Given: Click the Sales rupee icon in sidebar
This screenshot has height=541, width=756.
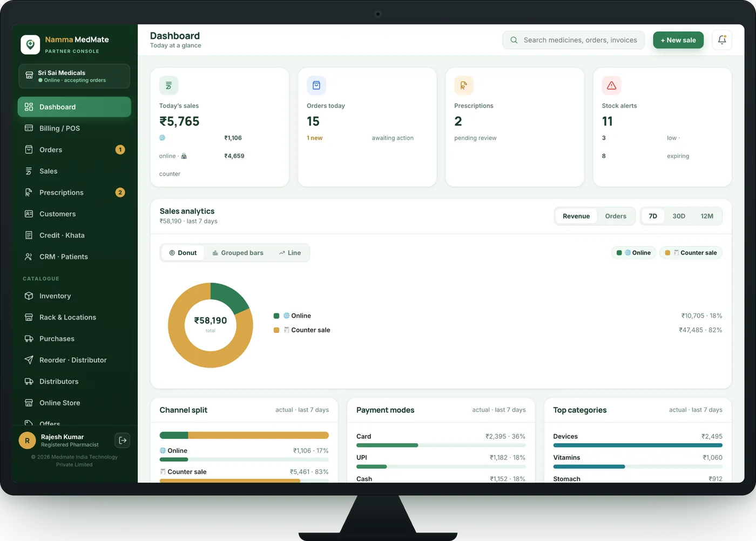Looking at the screenshot, I should (x=29, y=171).
